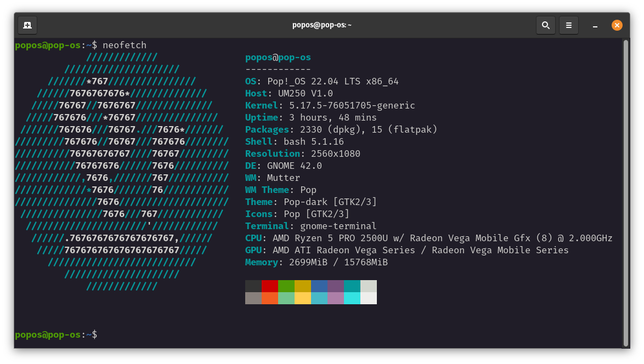Image resolution: width=644 pixels, height=364 pixels.
Task: Pick the orange palette swatch
Action: [x=270, y=298]
